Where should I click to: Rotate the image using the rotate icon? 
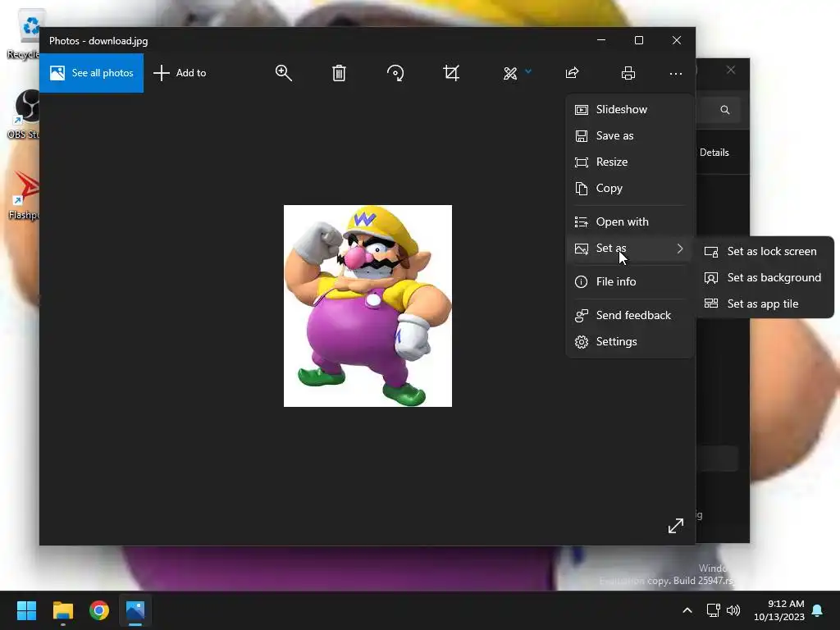point(395,73)
